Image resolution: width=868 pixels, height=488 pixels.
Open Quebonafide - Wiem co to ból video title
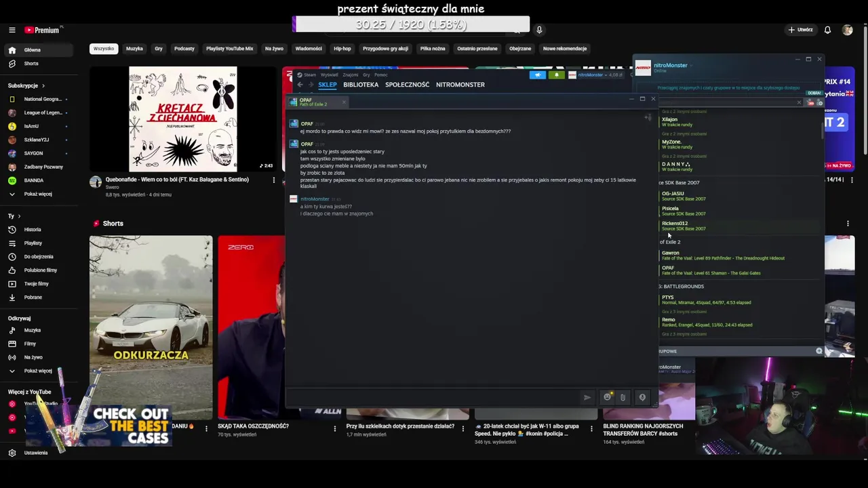click(177, 180)
